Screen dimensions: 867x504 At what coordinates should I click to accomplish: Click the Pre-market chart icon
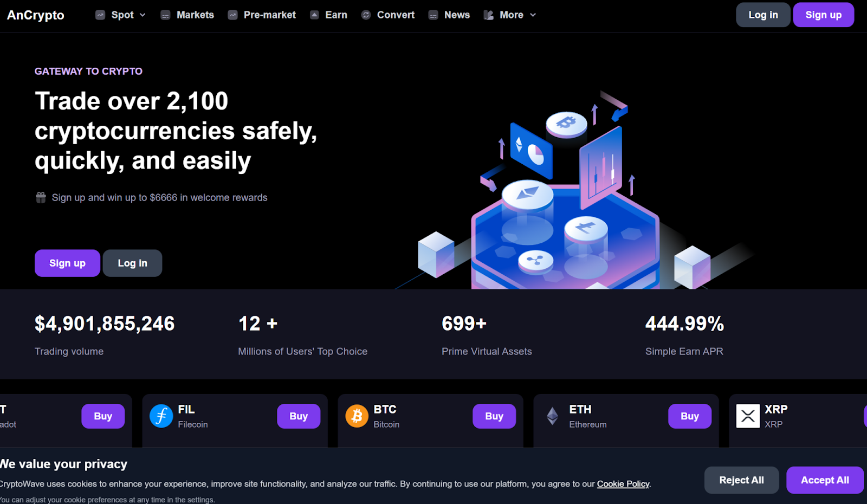232,15
